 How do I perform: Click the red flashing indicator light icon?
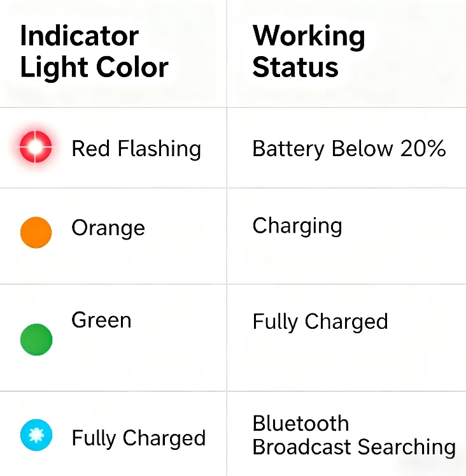36,148
